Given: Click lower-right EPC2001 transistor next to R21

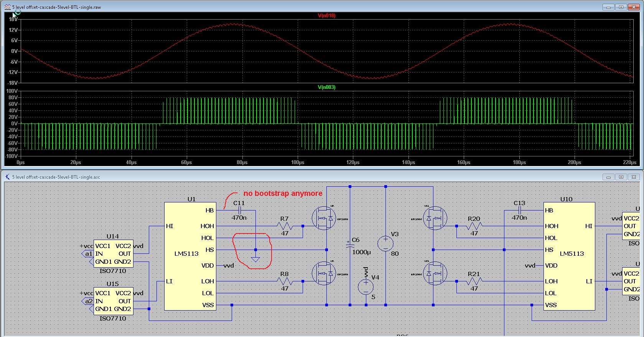Looking at the screenshot, I should 435,273.
